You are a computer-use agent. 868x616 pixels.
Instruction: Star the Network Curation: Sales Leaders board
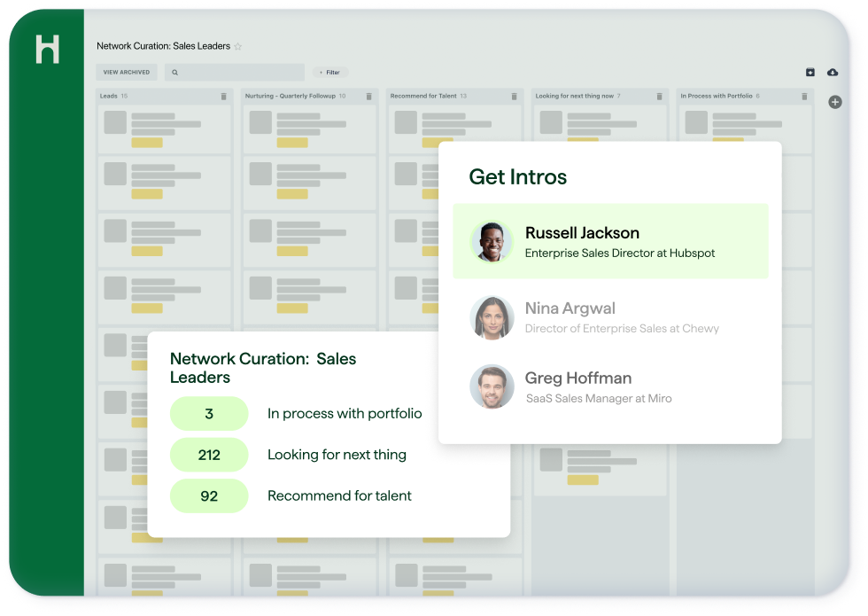click(x=238, y=46)
